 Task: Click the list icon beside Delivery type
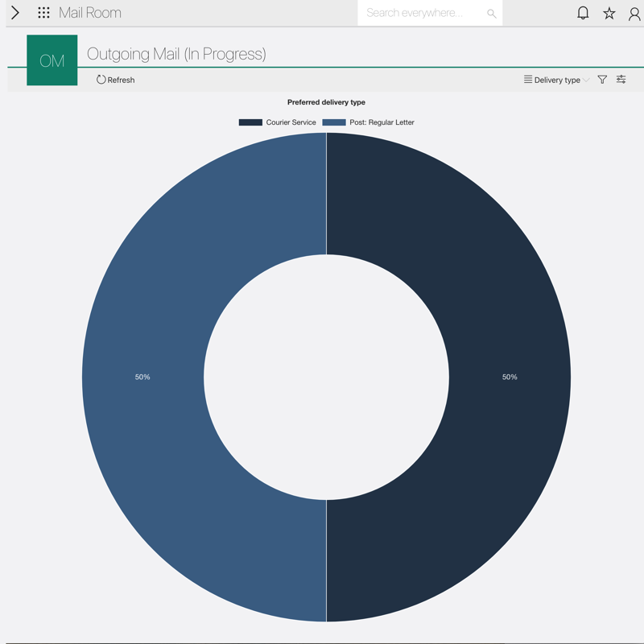pos(528,80)
